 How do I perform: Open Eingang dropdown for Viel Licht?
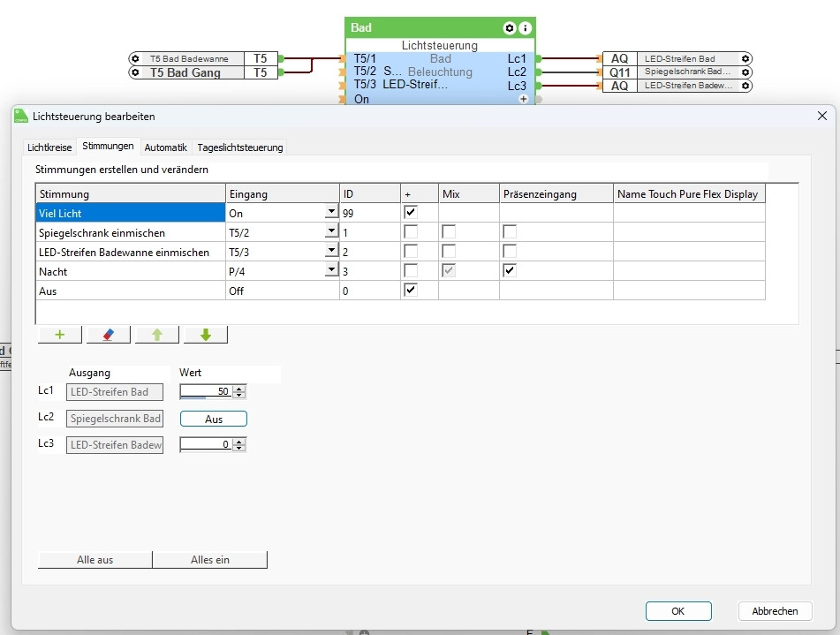tap(331, 213)
